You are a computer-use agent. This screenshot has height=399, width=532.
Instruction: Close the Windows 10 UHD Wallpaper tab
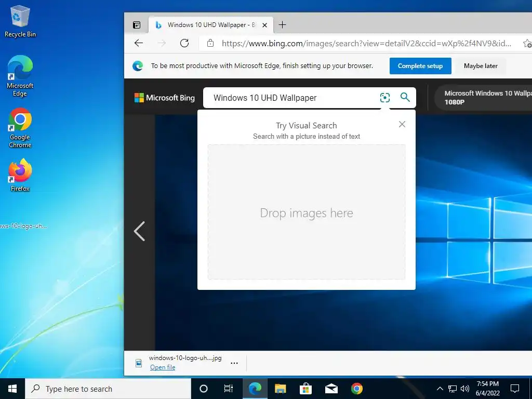[x=264, y=25]
